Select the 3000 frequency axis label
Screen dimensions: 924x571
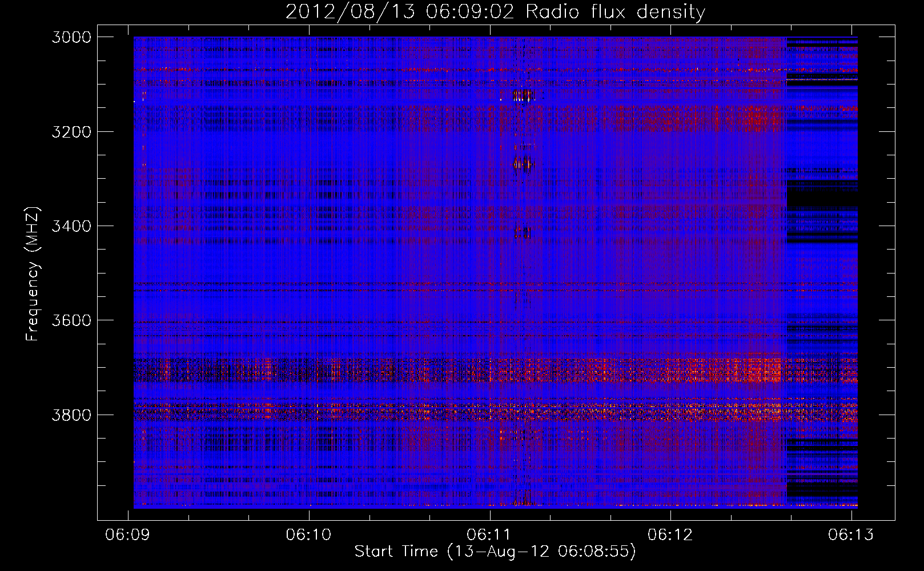click(71, 37)
